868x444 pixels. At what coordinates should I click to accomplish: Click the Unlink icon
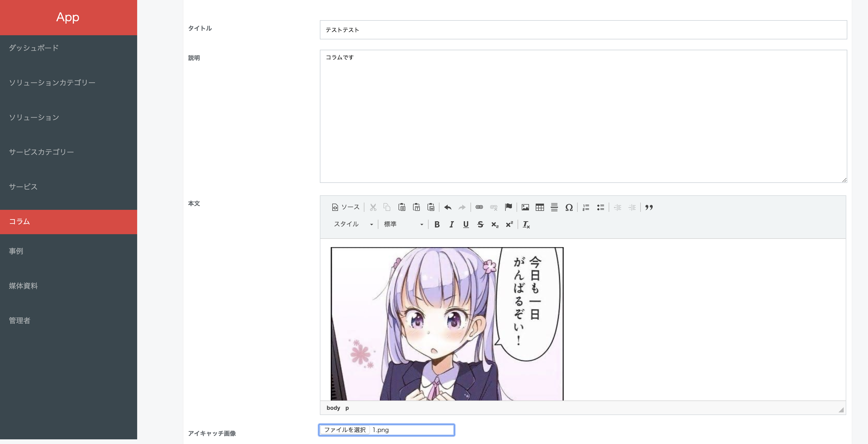[x=494, y=207]
